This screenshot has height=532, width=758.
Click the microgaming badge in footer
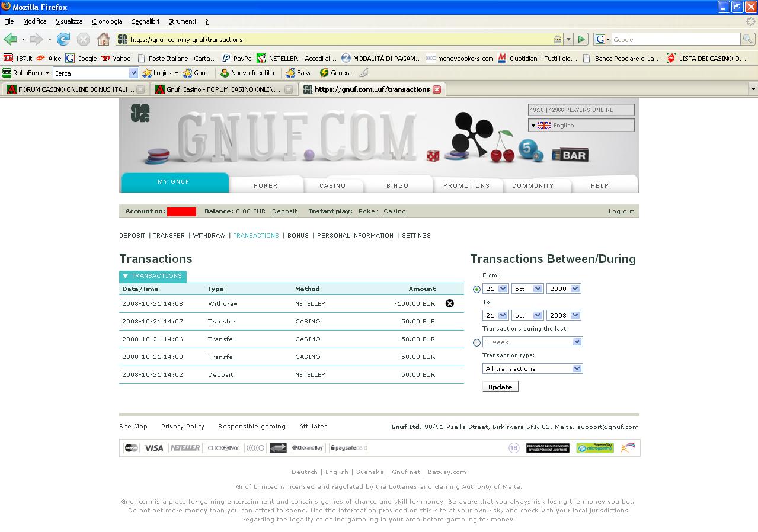coord(594,448)
